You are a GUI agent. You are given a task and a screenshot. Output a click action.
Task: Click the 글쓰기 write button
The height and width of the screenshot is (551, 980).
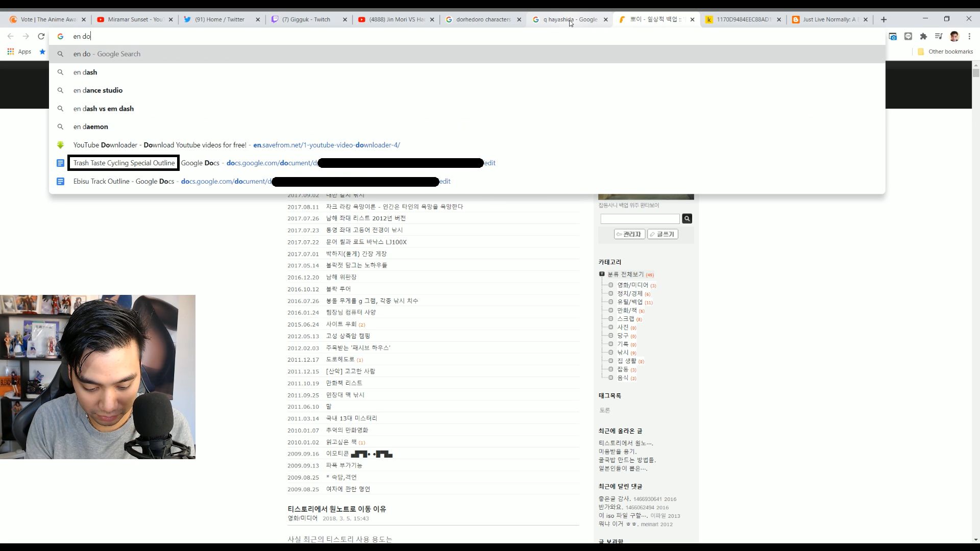663,234
